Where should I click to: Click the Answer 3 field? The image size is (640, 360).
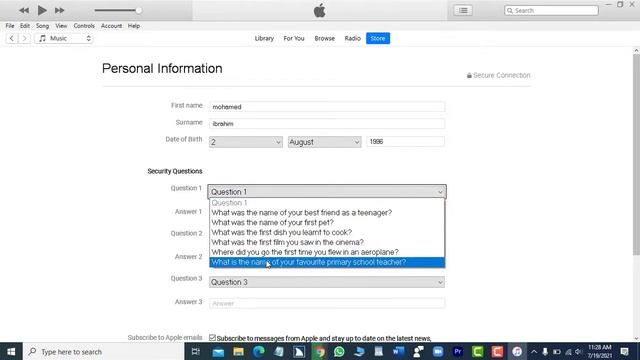pyautogui.click(x=327, y=303)
